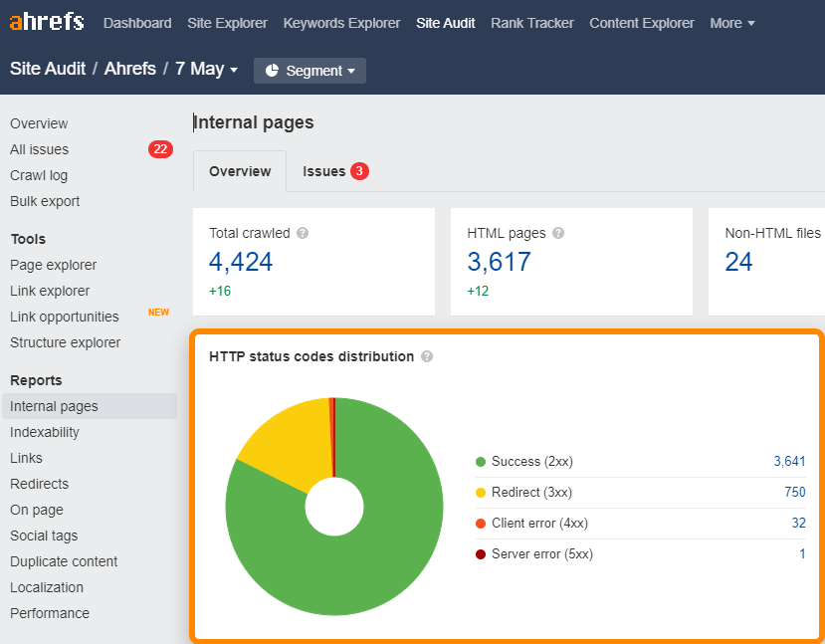Click the red 22 issues badge
Viewport: 825px width, 644px height.
point(160,149)
